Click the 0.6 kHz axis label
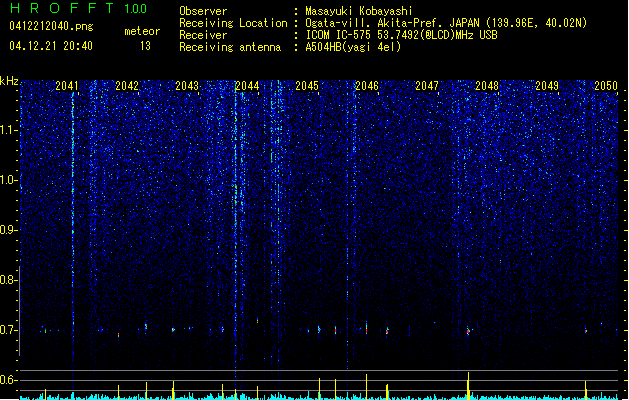The width and height of the screenshot is (629, 400). pyautogui.click(x=8, y=380)
